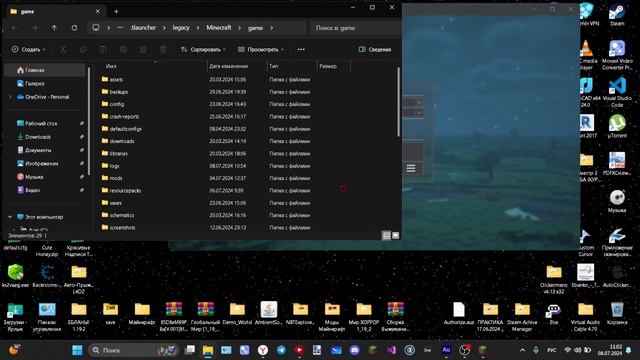Click the search box for game folder
The image size is (640, 360).
coord(354,28)
